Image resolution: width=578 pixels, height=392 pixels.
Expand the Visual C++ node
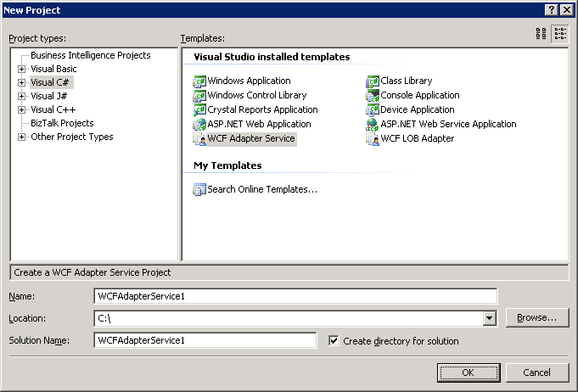[x=22, y=109]
